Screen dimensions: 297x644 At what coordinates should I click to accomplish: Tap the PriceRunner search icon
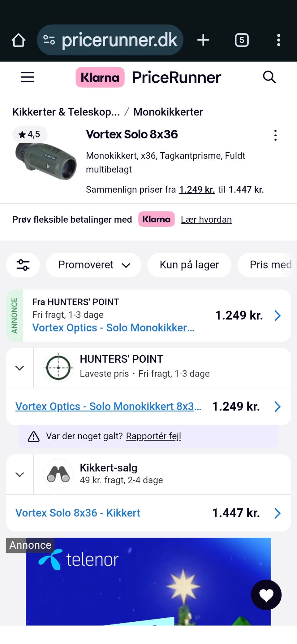(x=269, y=77)
